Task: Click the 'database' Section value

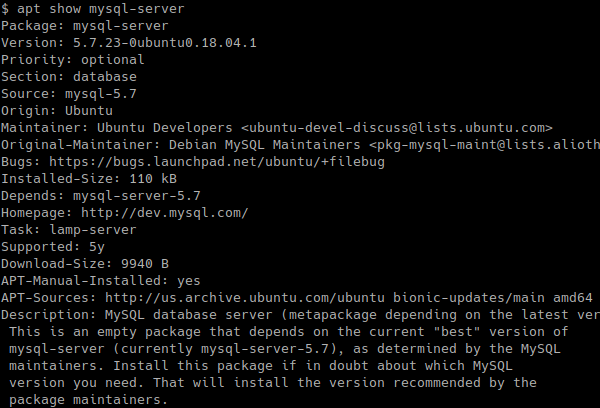Action: (x=105, y=77)
